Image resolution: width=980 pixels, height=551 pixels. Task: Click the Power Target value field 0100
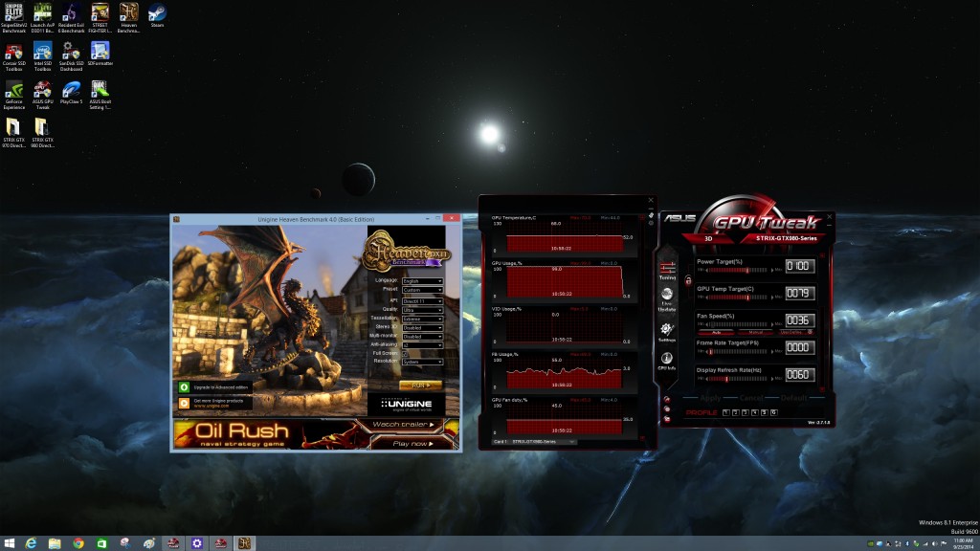tap(799, 266)
